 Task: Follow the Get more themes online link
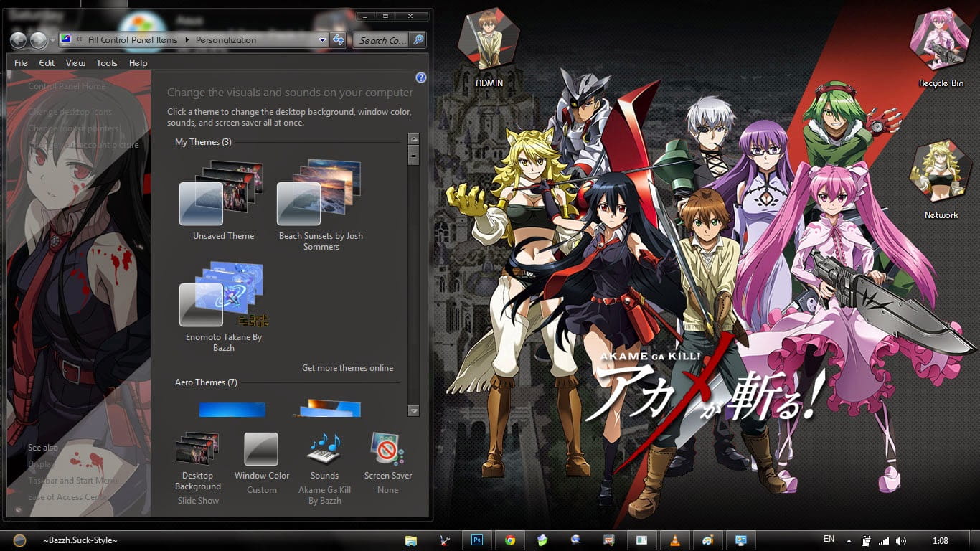click(x=348, y=367)
